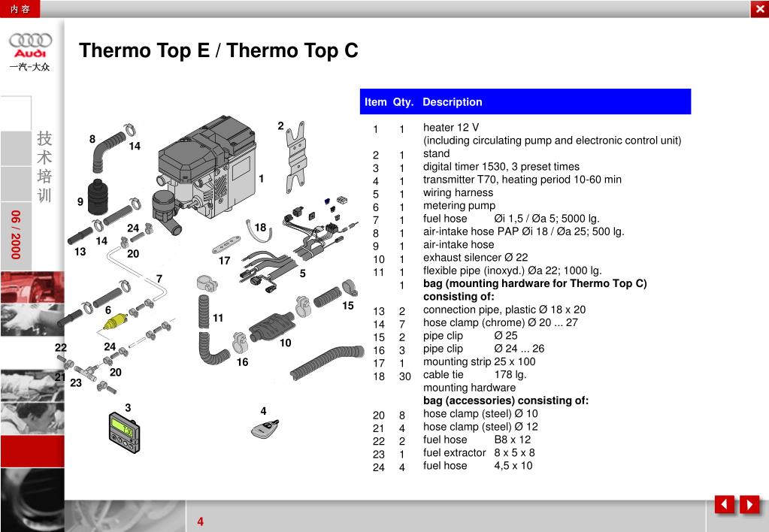
Task: Click the red next-slide arrow button
Action: pyautogui.click(x=749, y=504)
